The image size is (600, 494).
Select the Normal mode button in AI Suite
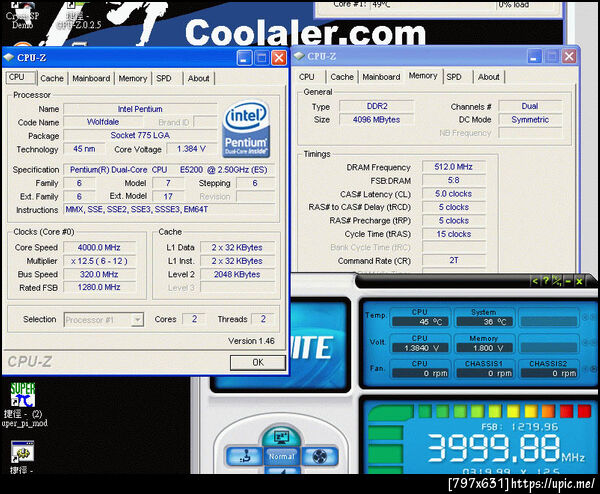pos(282,457)
